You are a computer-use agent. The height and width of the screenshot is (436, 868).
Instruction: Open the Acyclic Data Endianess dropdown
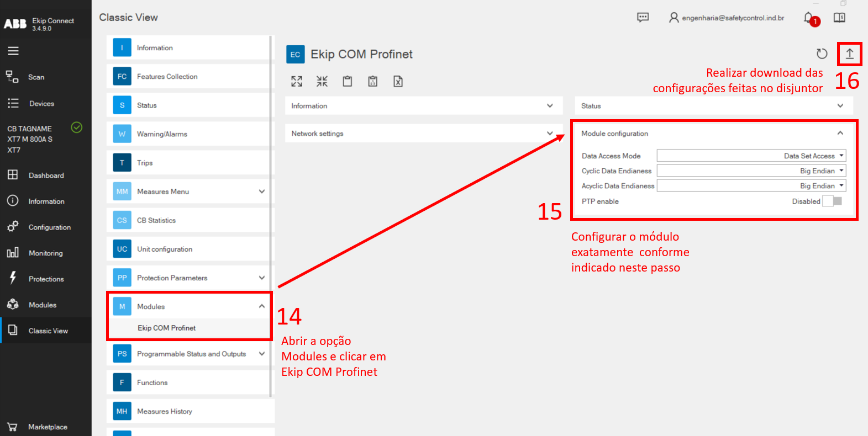click(x=751, y=186)
